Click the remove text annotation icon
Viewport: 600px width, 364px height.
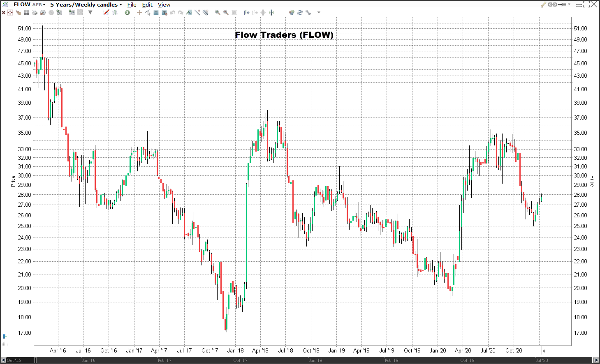pos(164,12)
